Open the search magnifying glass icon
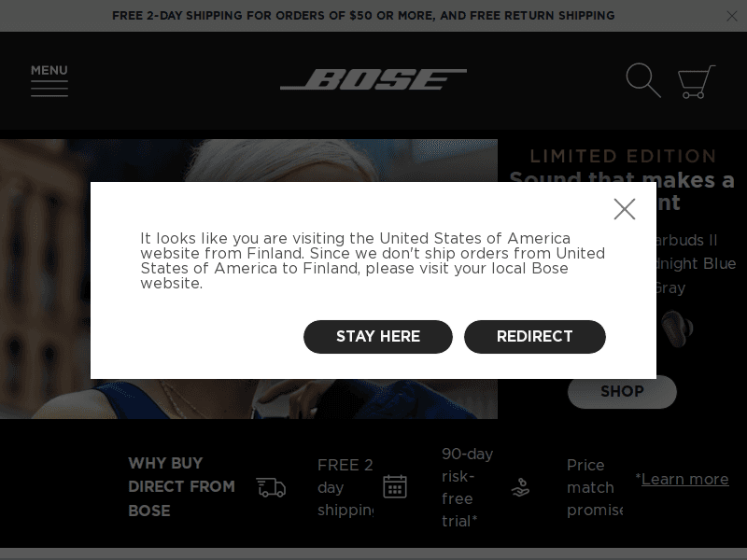Image resolution: width=747 pixels, height=560 pixels. 642,80
